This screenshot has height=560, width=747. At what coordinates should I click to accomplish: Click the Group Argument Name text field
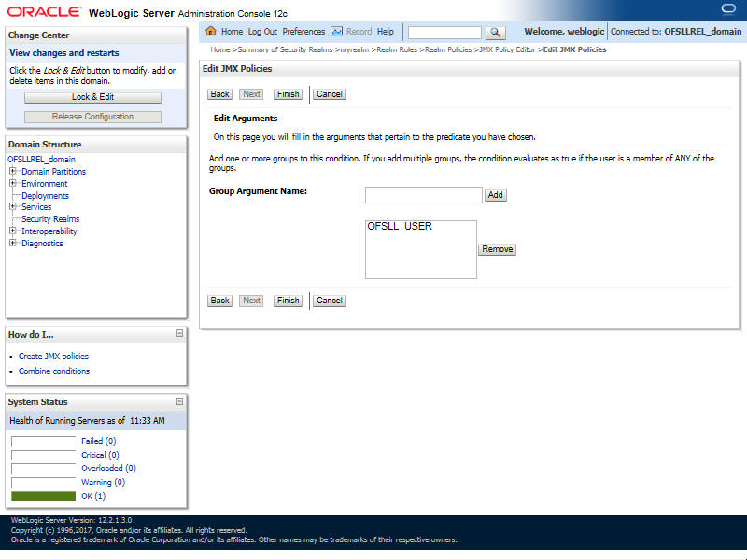click(424, 195)
